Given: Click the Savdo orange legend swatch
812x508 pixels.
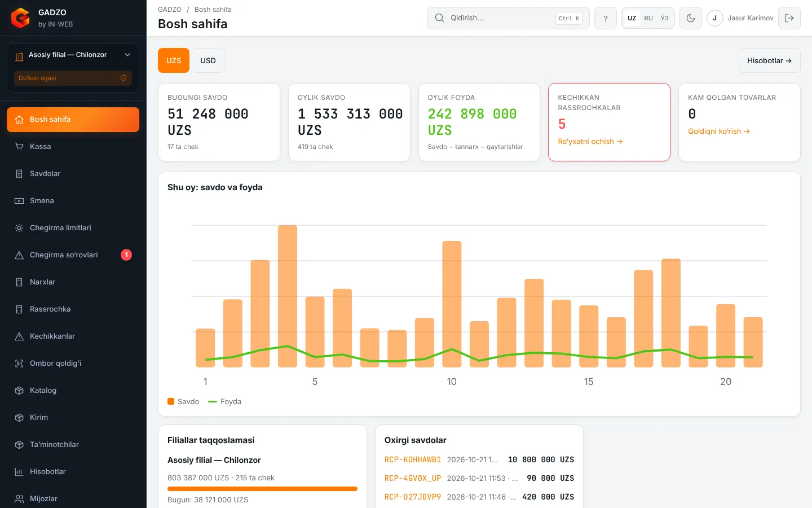Looking at the screenshot, I should [x=171, y=401].
